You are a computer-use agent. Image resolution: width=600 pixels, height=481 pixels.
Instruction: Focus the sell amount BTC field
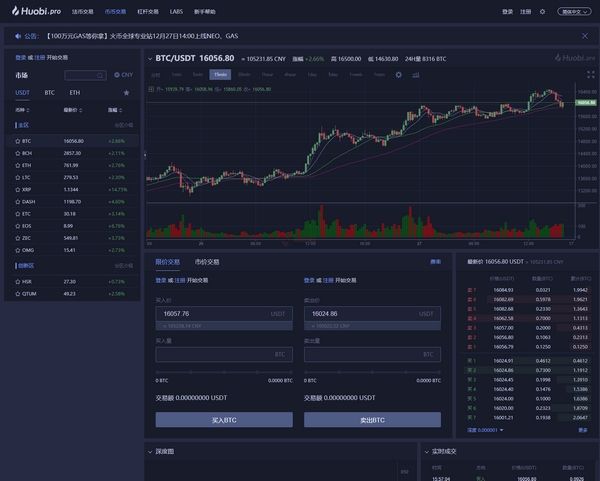(372, 354)
